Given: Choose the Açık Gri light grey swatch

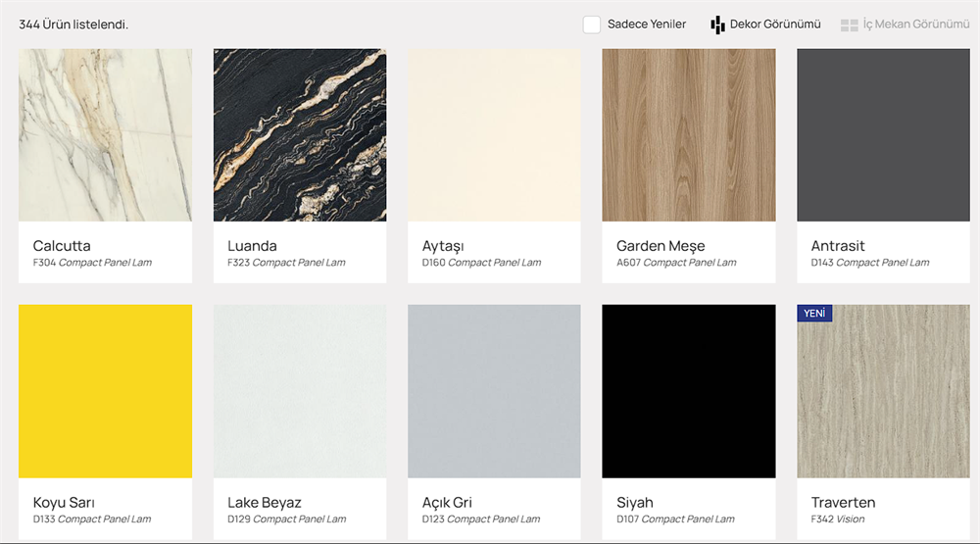Looking at the screenshot, I should (494, 391).
